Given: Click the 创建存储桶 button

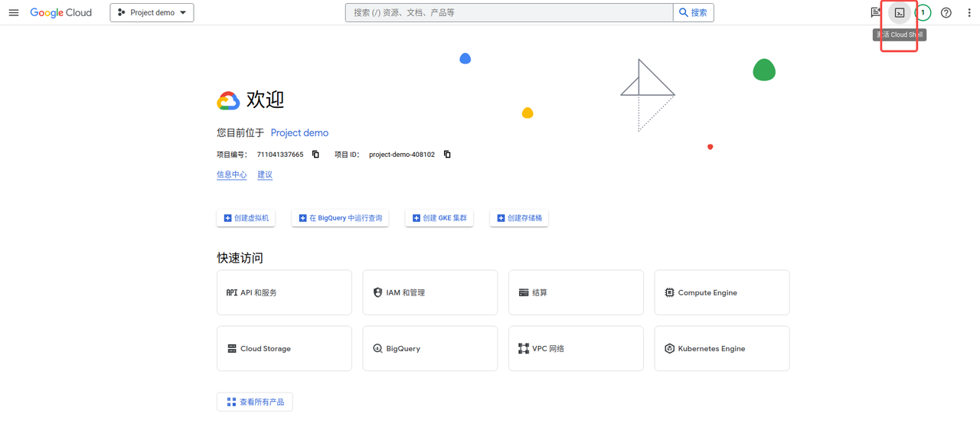Looking at the screenshot, I should click(x=519, y=218).
